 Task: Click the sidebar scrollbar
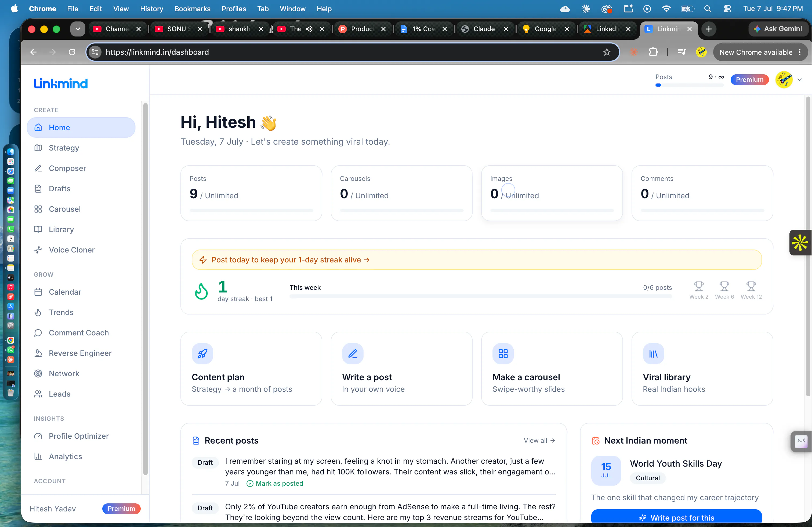point(145,288)
